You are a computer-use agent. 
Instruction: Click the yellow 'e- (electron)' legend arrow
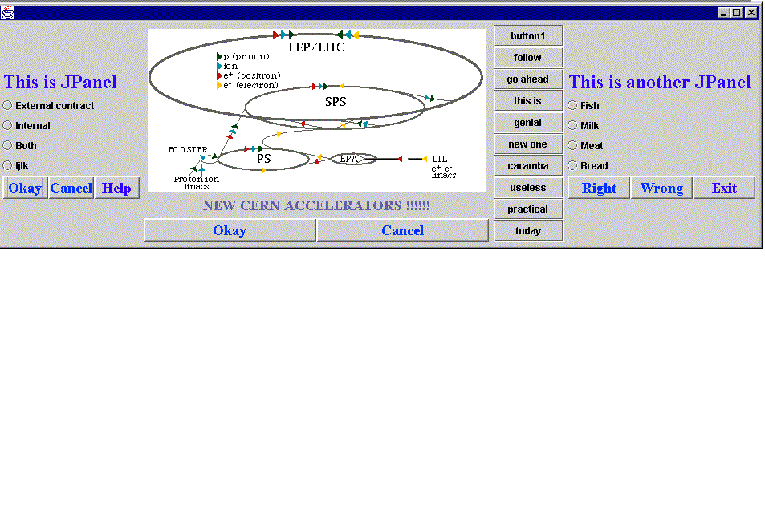pos(220,85)
